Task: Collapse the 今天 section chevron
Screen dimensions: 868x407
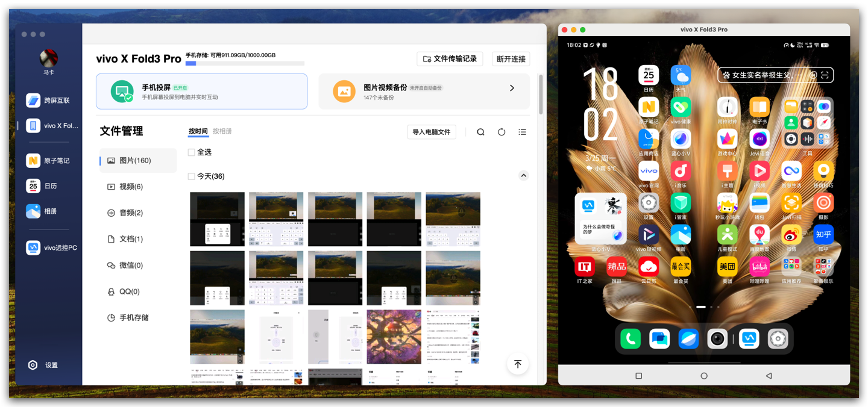Action: (x=523, y=176)
